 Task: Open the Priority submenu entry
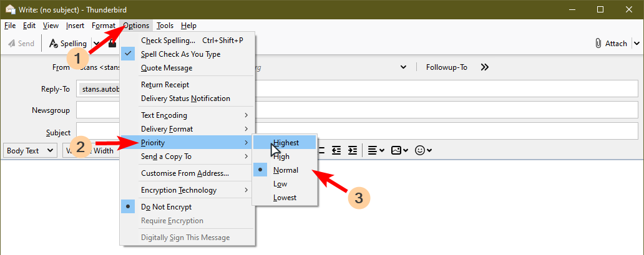pos(188,143)
